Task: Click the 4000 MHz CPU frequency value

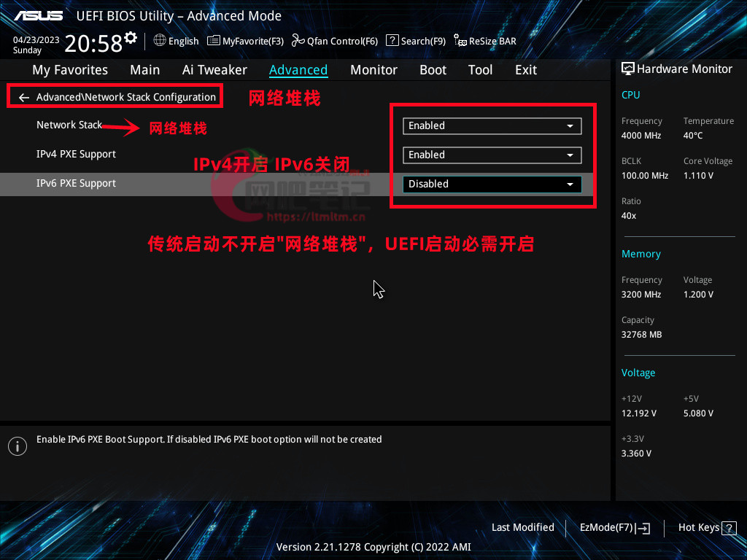Action: click(640, 136)
